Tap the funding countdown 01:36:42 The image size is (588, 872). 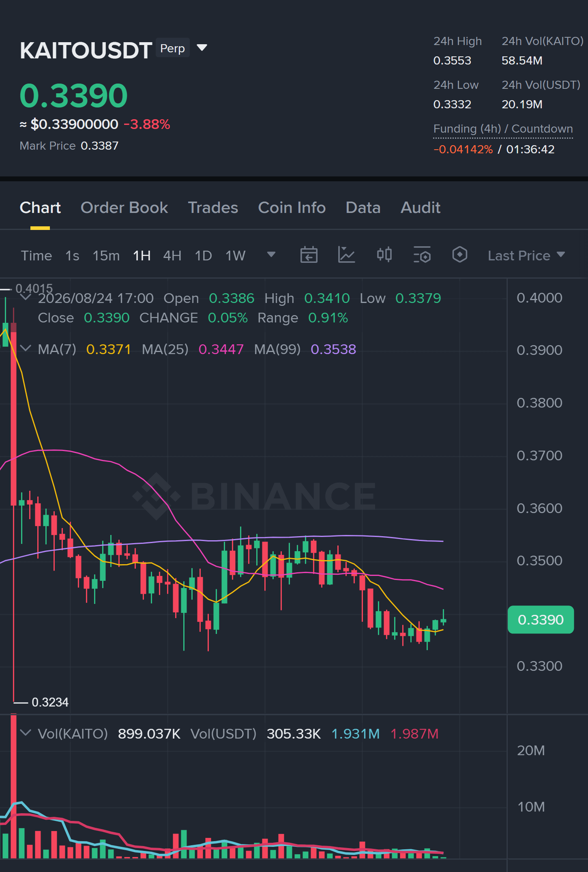tap(530, 150)
